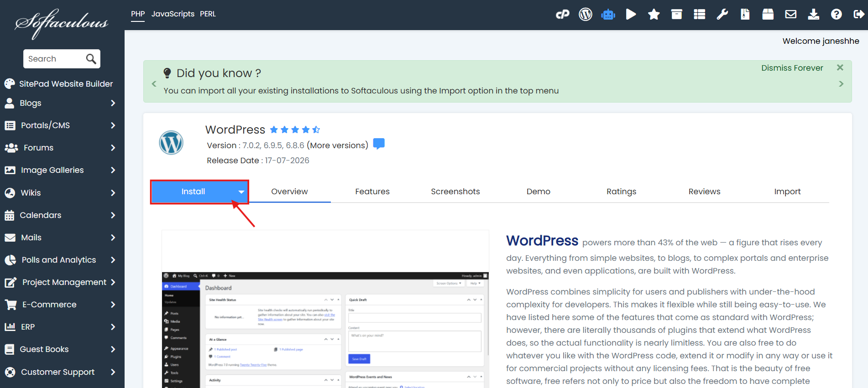Viewport: 868px width, 388px height.
Task: Click the More versions link
Action: point(337,145)
